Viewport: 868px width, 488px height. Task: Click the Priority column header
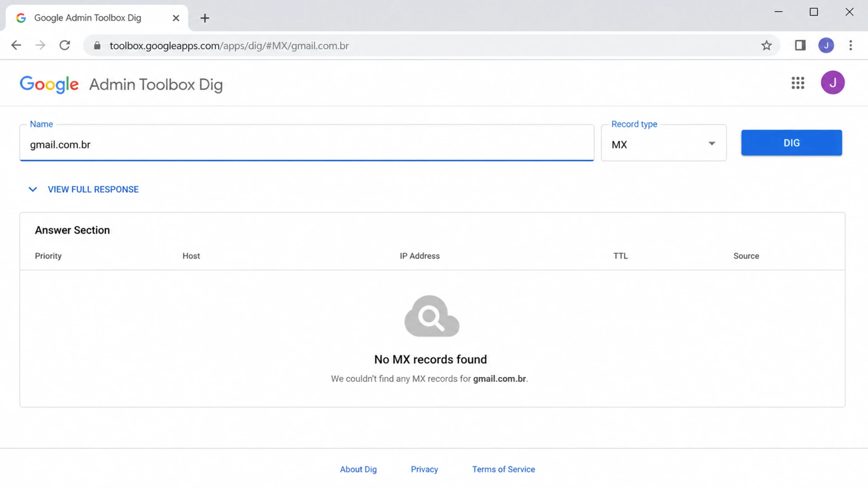(x=48, y=256)
